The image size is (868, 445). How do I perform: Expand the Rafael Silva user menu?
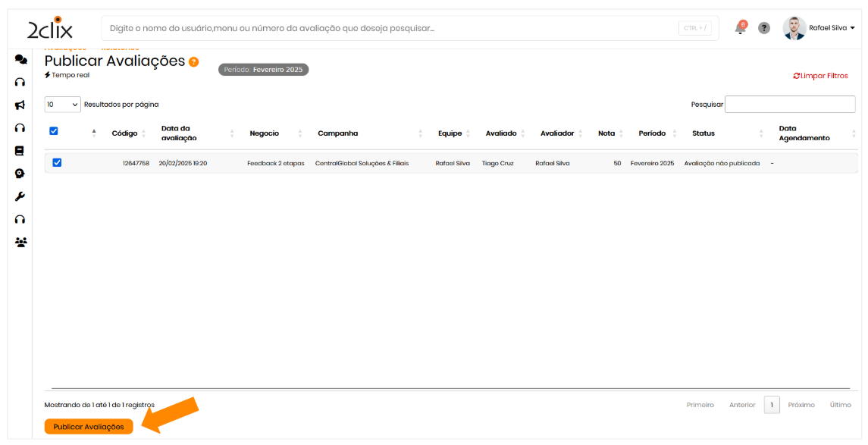(x=831, y=28)
